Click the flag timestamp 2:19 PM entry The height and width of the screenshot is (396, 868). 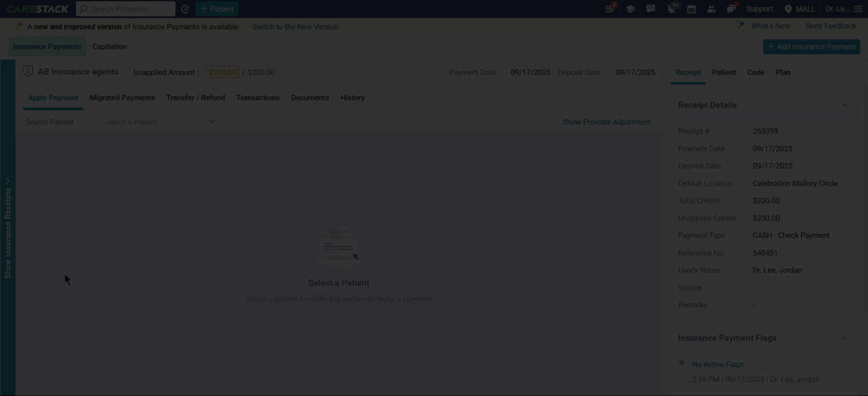pyautogui.click(x=755, y=380)
